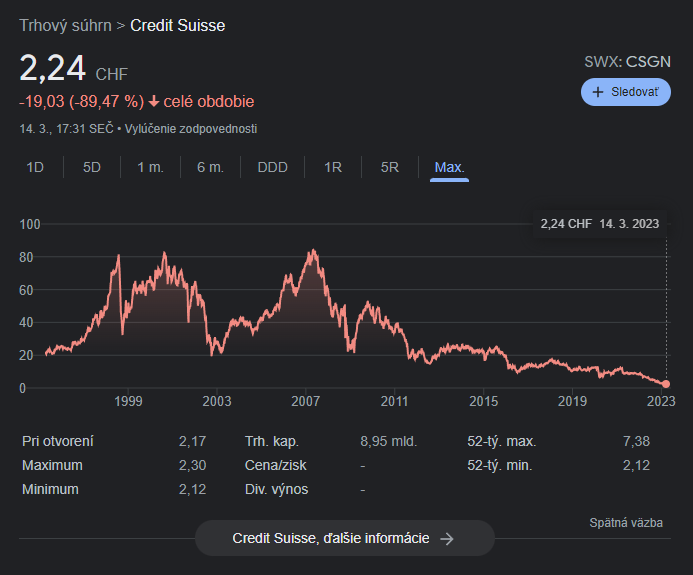
Task: Choose the 1 m. time period
Action: [x=150, y=167]
